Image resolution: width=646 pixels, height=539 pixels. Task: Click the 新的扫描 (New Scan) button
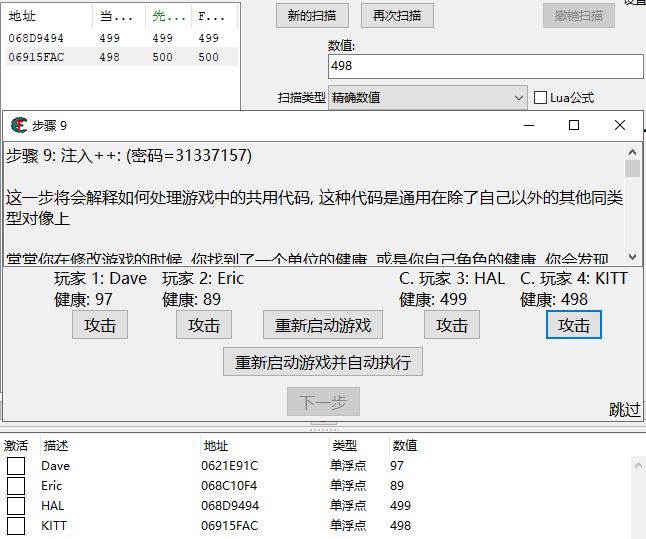tap(312, 16)
